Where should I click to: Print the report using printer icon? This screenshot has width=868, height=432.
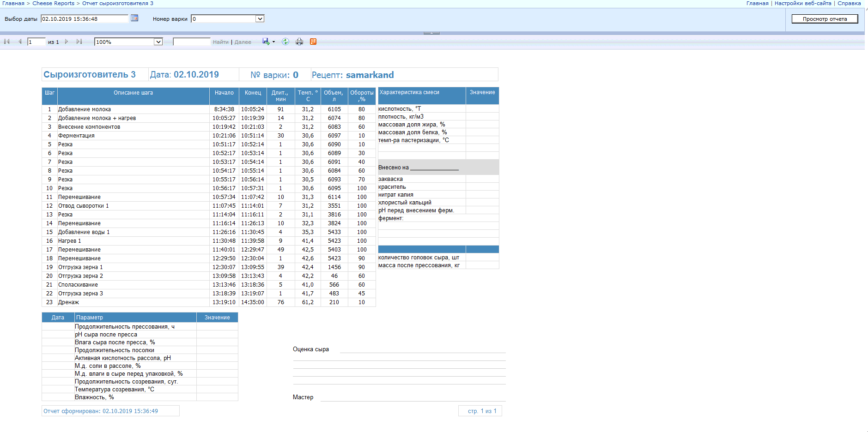(299, 42)
